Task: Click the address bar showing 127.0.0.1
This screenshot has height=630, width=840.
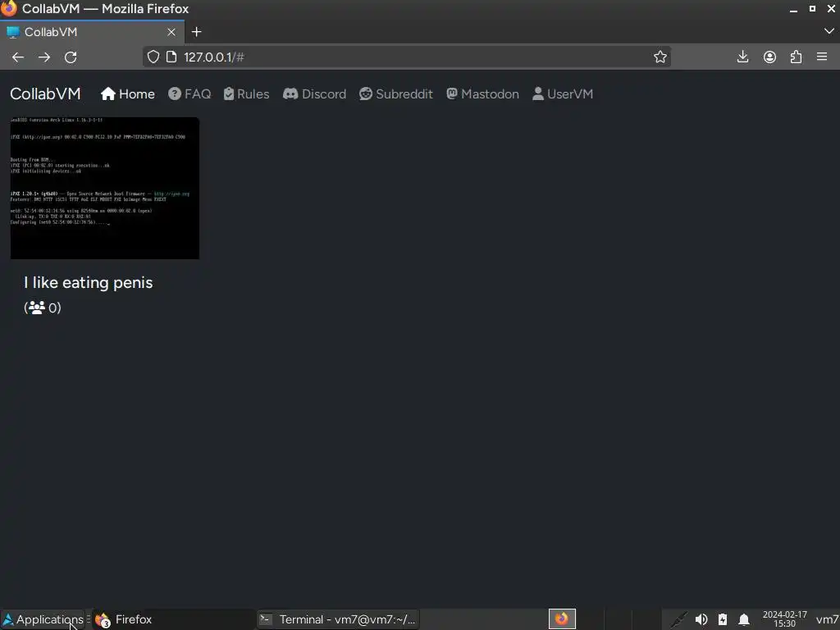Action: pyautogui.click(x=407, y=57)
